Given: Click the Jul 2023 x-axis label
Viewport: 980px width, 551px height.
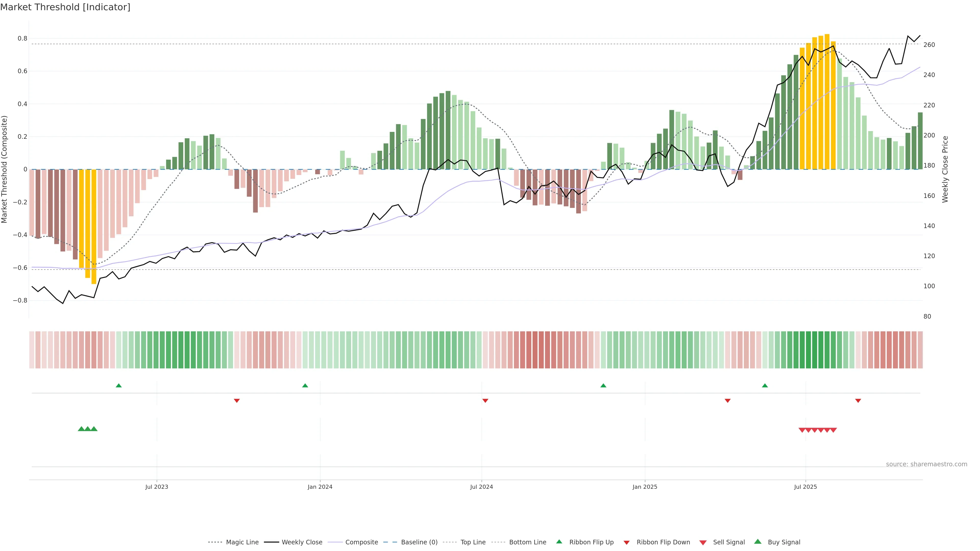Looking at the screenshot, I should (x=157, y=487).
